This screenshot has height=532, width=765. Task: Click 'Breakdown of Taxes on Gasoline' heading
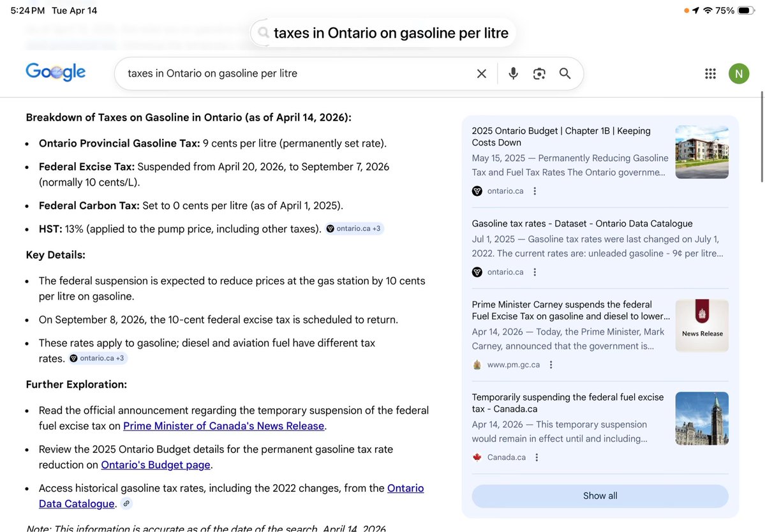189,117
